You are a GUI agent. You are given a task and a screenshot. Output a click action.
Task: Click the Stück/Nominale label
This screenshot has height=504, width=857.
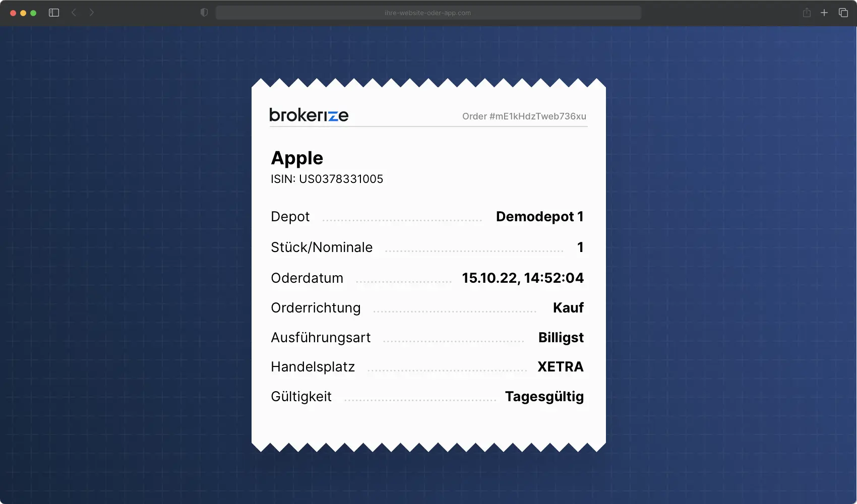tap(322, 247)
